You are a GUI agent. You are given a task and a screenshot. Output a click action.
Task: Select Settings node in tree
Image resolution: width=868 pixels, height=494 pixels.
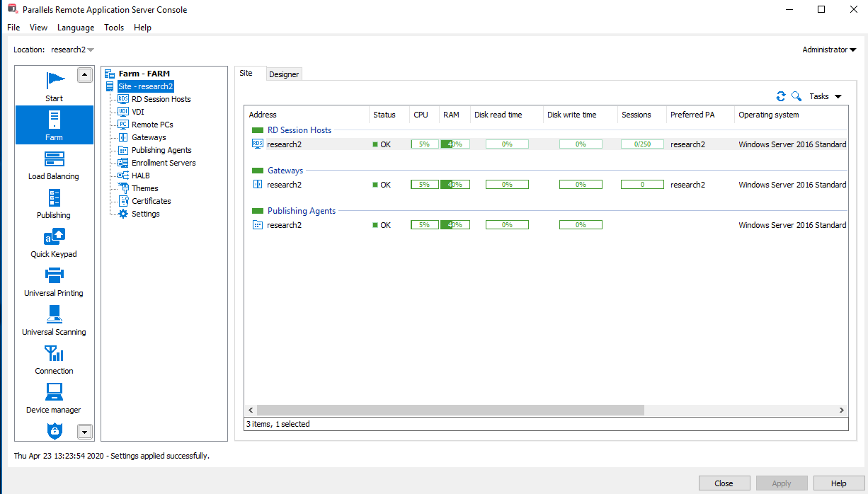pyautogui.click(x=145, y=214)
